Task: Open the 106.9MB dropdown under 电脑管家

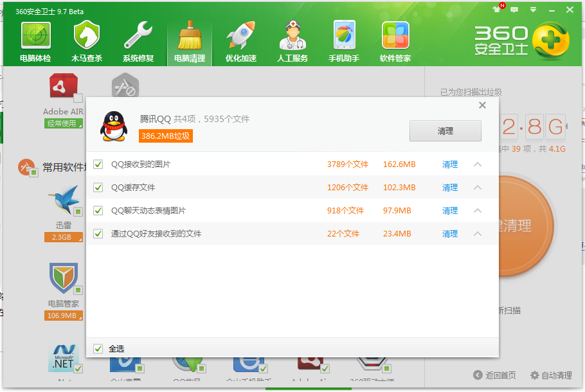Action: (64, 316)
